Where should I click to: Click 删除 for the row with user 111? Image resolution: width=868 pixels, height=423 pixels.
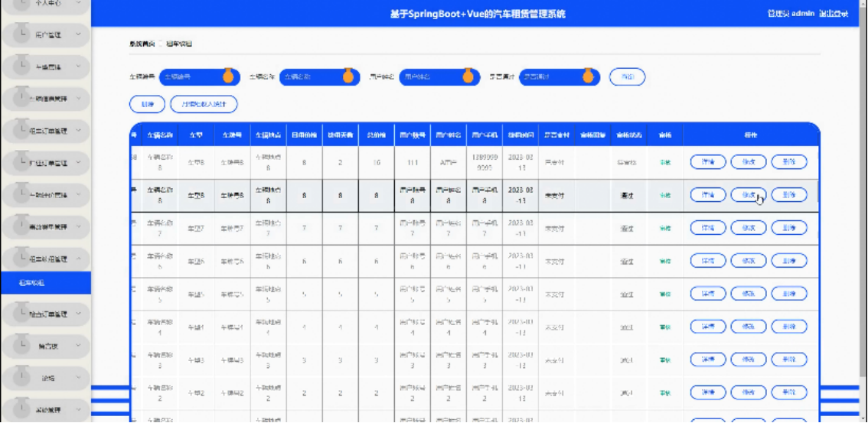point(789,162)
